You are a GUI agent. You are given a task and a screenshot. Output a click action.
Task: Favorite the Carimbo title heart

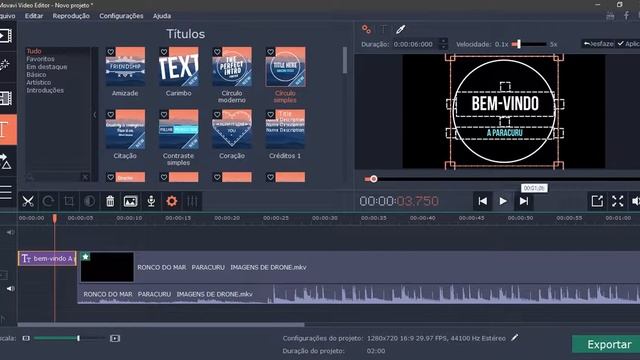164,52
